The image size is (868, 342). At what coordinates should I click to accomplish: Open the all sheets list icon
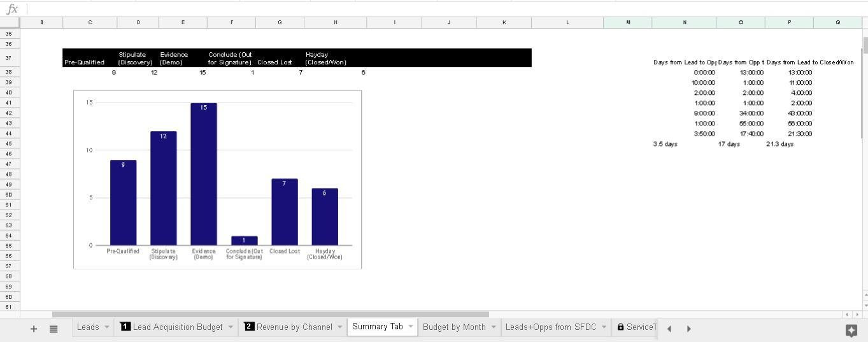click(53, 329)
